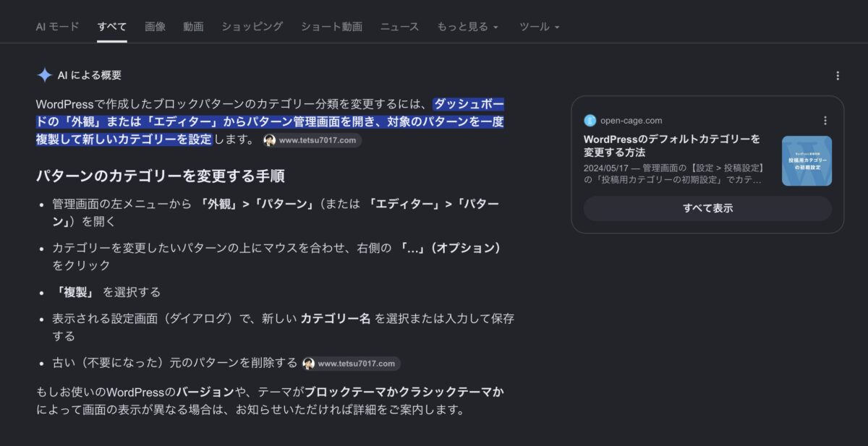
Task: Open the WordPressのデフォルトカテゴリーを変更する方法 link
Action: (672, 145)
